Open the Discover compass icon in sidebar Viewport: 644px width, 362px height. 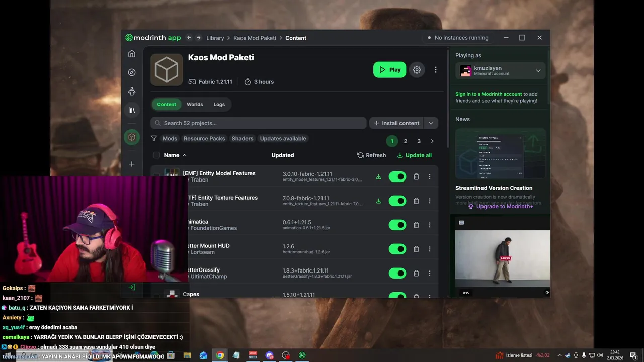pyautogui.click(x=132, y=72)
